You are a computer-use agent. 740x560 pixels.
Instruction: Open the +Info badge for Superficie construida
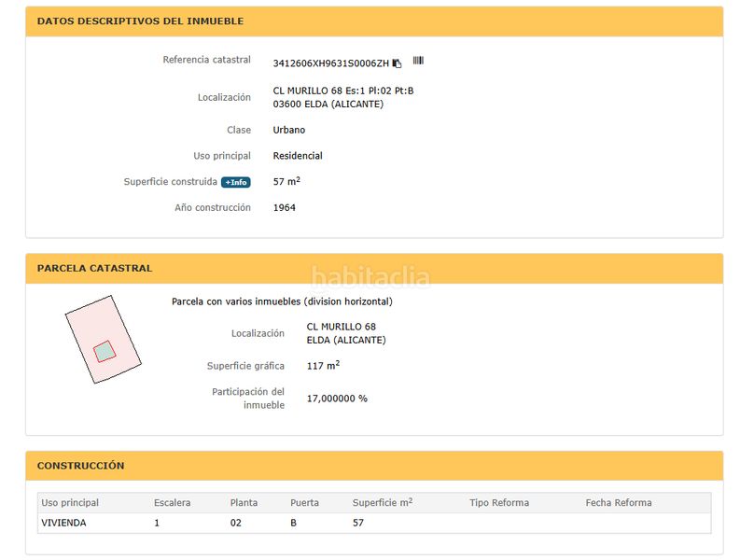235,182
